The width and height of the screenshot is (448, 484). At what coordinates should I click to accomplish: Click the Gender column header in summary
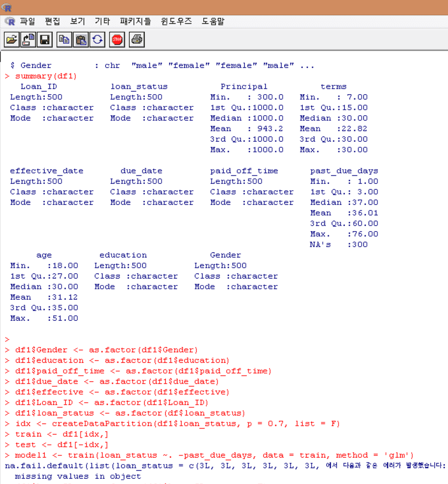pyautogui.click(x=225, y=255)
